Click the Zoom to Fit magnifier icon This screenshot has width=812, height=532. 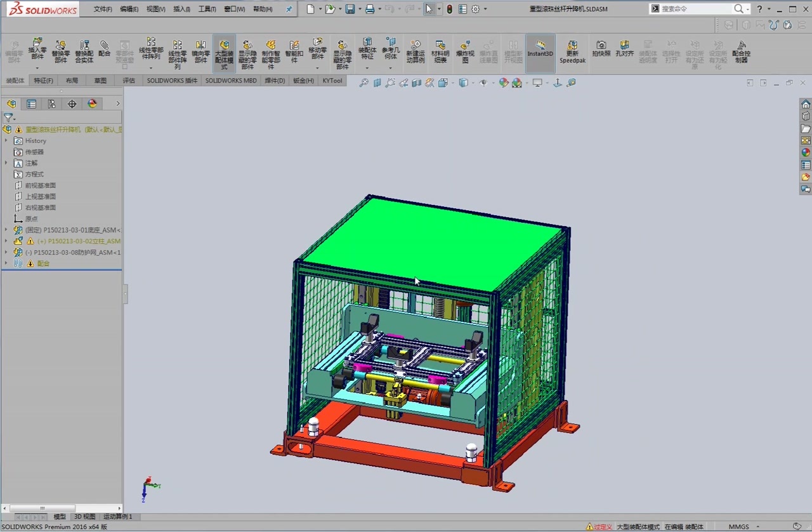363,83
